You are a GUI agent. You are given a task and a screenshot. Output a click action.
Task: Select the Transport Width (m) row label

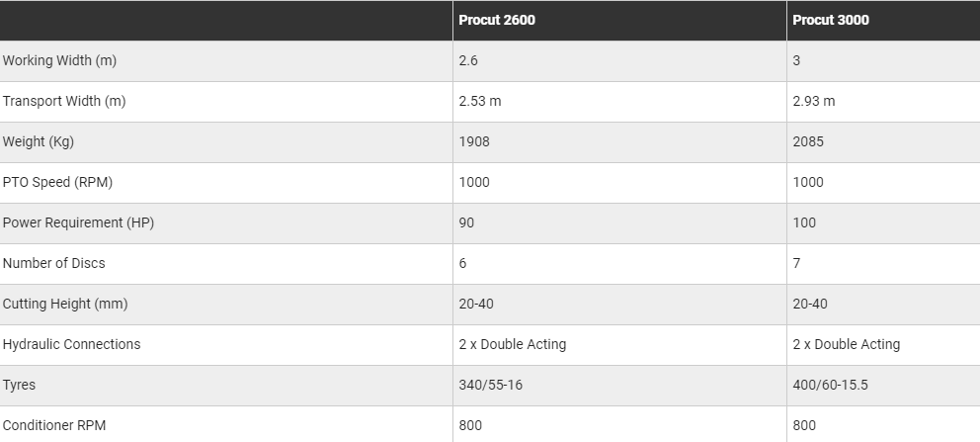pyautogui.click(x=64, y=101)
